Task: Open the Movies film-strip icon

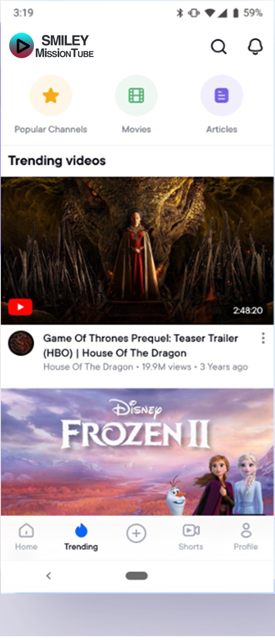Action: click(x=136, y=96)
